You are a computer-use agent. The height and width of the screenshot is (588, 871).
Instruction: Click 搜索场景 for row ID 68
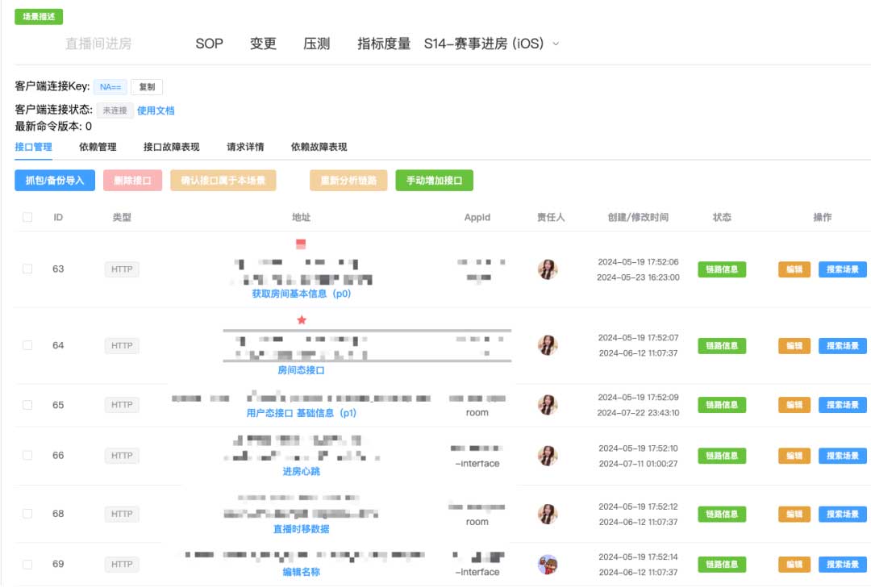pyautogui.click(x=842, y=514)
